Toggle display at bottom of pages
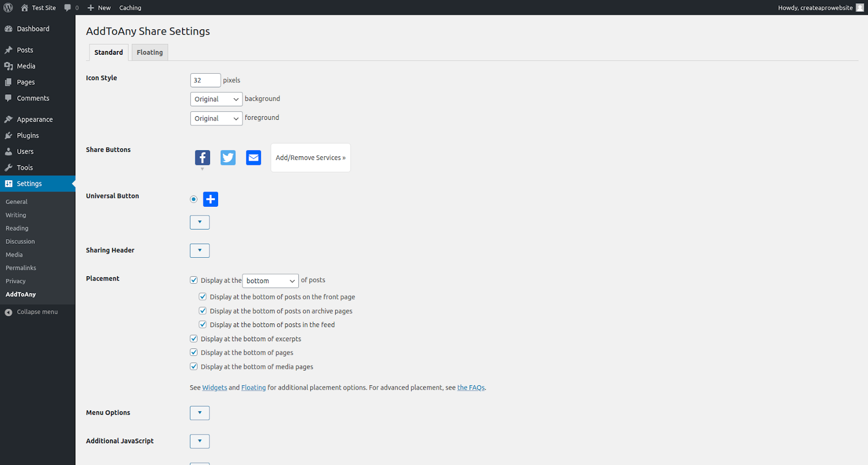 [194, 353]
